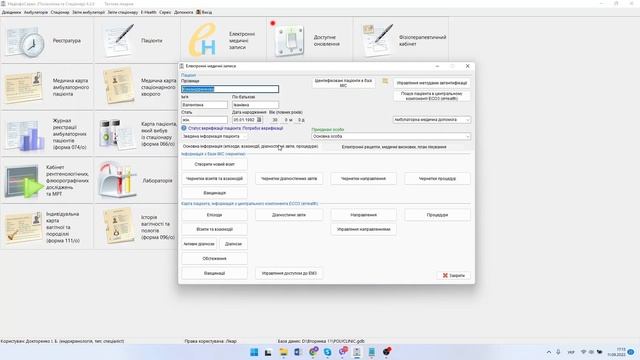Click the Вихід menu item
The image size is (640, 360).
[204, 12]
